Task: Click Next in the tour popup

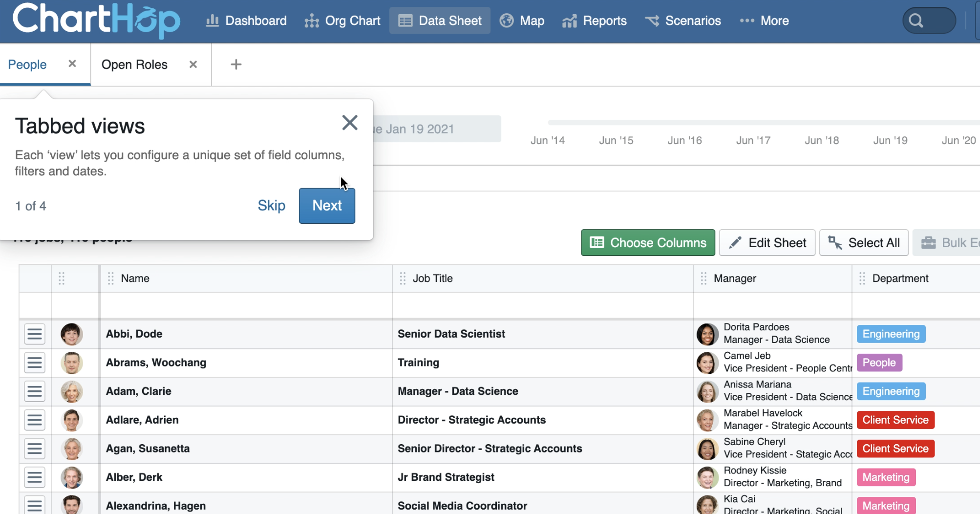Action: (327, 206)
